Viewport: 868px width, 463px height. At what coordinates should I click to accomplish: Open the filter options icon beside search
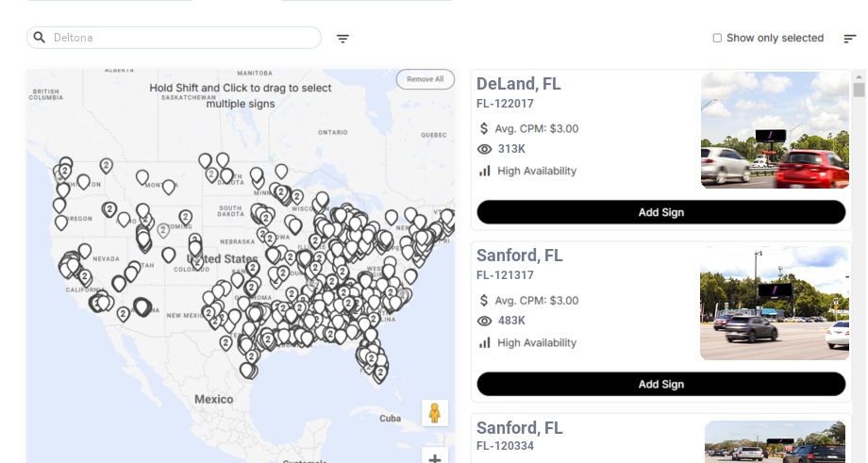click(342, 39)
